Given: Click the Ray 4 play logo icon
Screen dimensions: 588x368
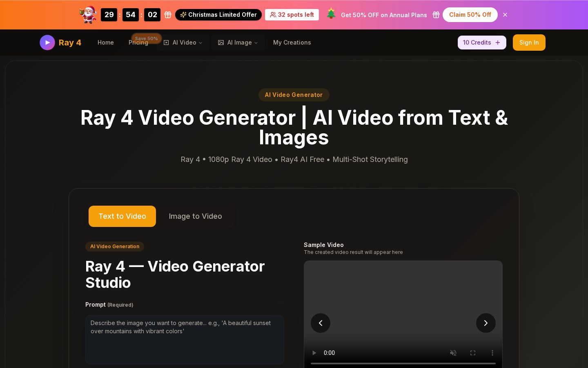Looking at the screenshot, I should 47,43.
